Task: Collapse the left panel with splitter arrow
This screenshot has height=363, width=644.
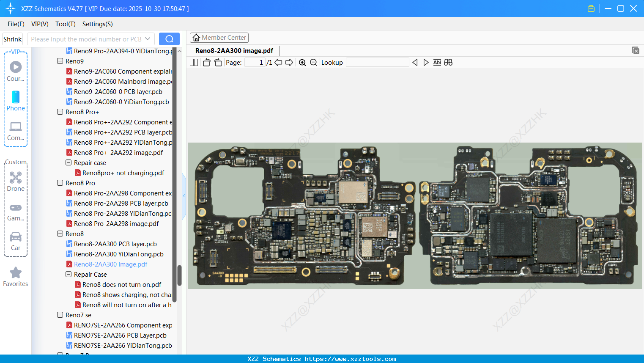Action: pyautogui.click(x=184, y=196)
